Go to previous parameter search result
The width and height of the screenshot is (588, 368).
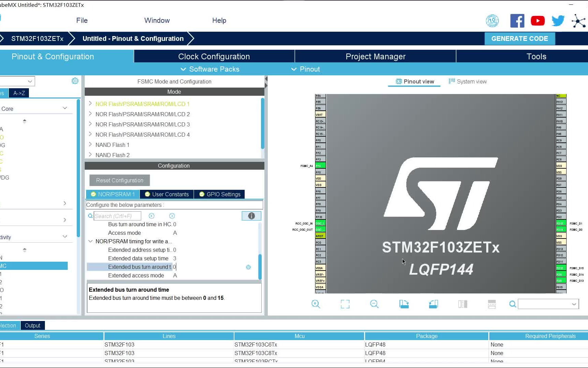click(x=152, y=216)
